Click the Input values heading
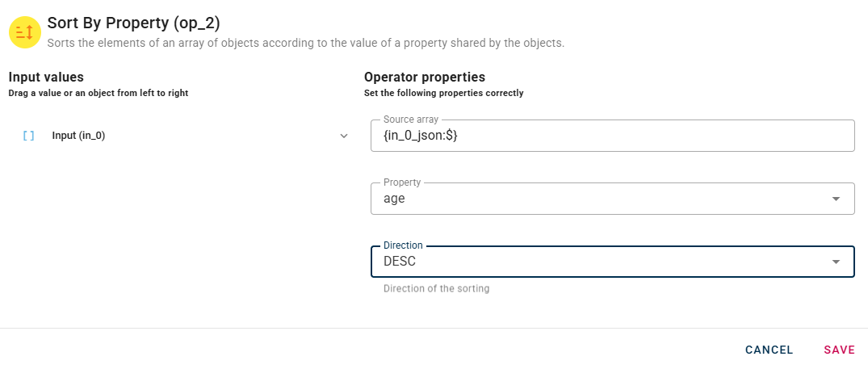The width and height of the screenshot is (868, 369). (x=46, y=78)
